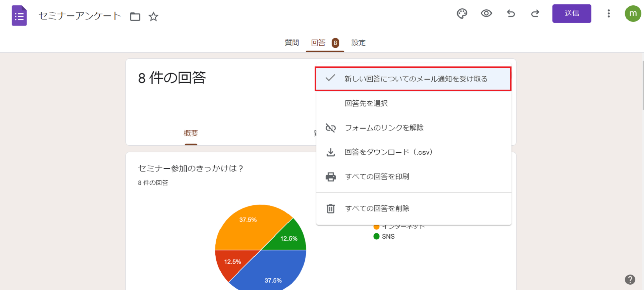The width and height of the screenshot is (644, 290).
Task: Download responses as csv
Action: (x=388, y=152)
